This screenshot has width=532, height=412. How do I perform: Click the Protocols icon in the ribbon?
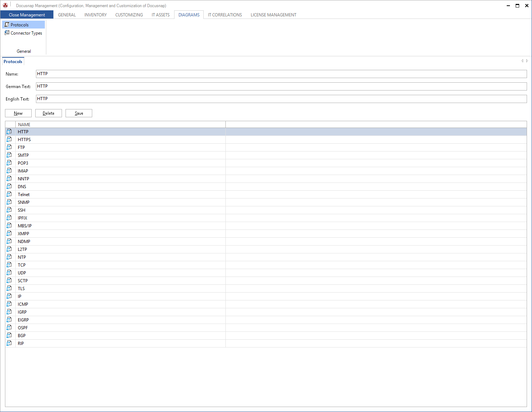coord(7,25)
